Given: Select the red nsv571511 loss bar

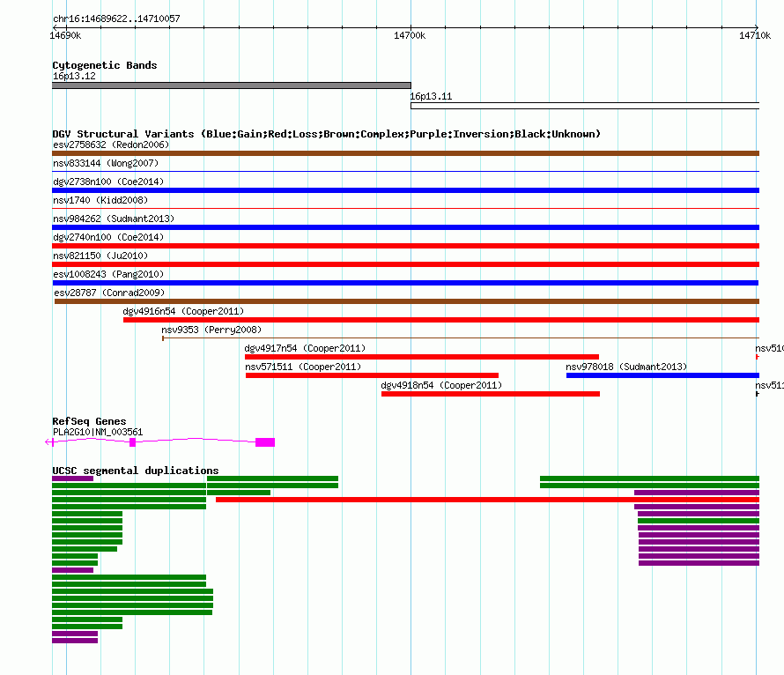Looking at the screenshot, I should coord(372,375).
